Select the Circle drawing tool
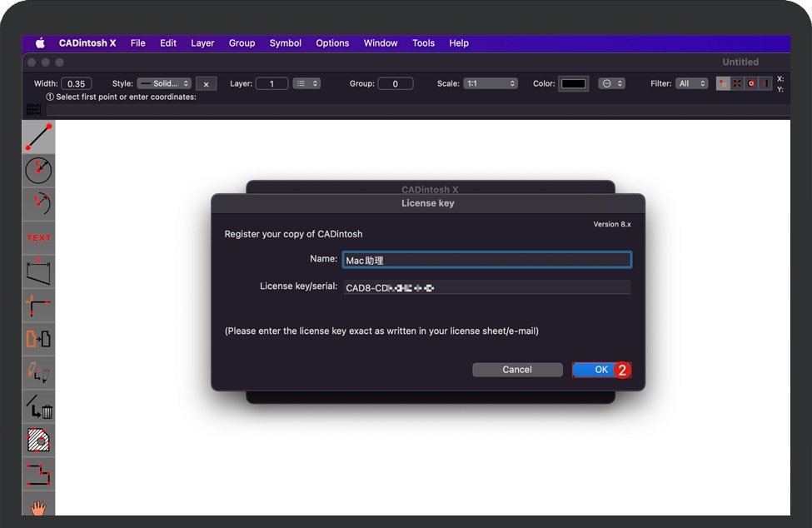 coord(38,171)
